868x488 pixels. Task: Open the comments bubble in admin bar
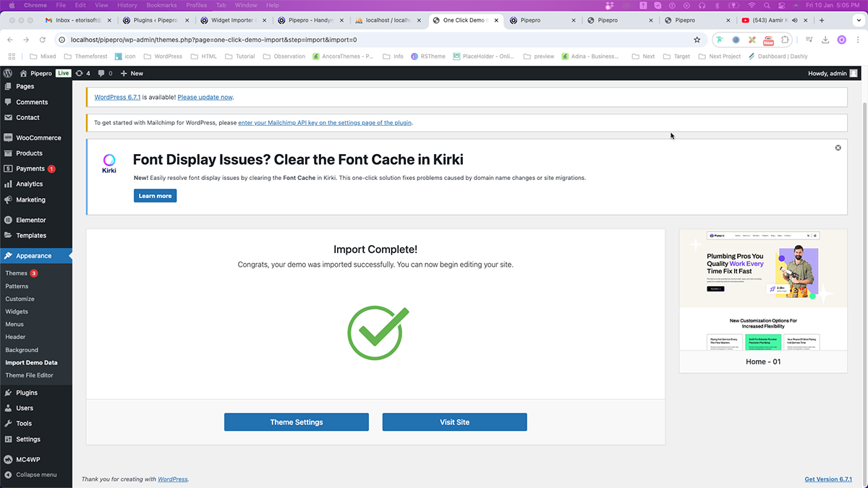point(102,73)
